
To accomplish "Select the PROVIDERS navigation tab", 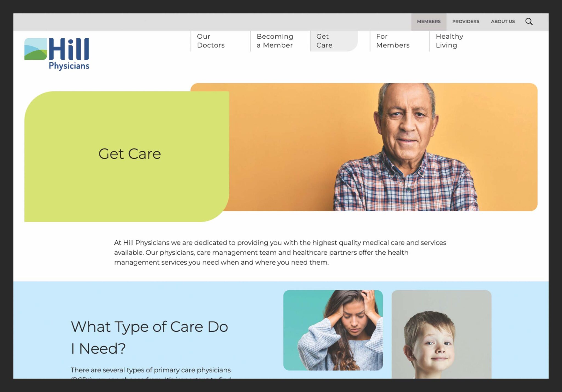I will [x=465, y=21].
